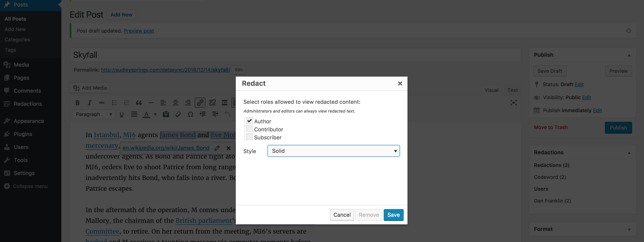Click the Cancel button in dialog
This screenshot has width=644, height=242.
342,215
